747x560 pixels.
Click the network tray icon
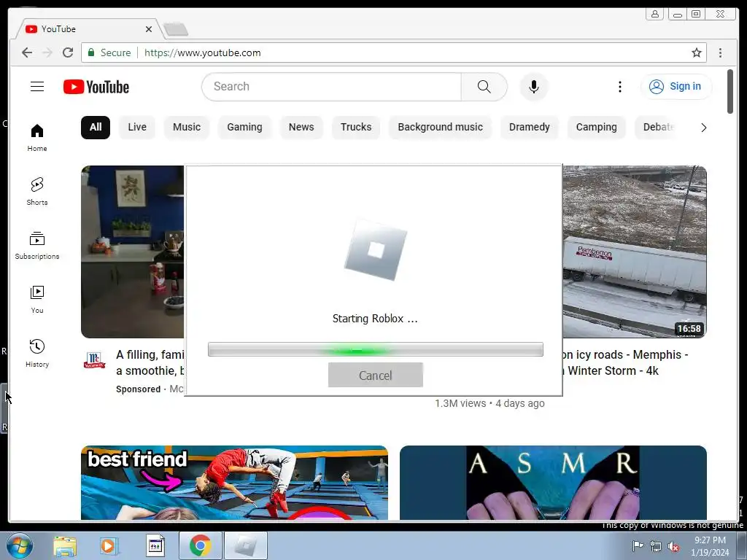[656, 547]
